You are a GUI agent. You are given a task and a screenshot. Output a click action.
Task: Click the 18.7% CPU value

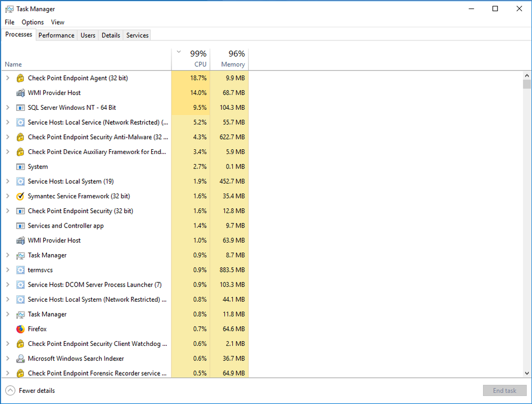pyautogui.click(x=199, y=78)
